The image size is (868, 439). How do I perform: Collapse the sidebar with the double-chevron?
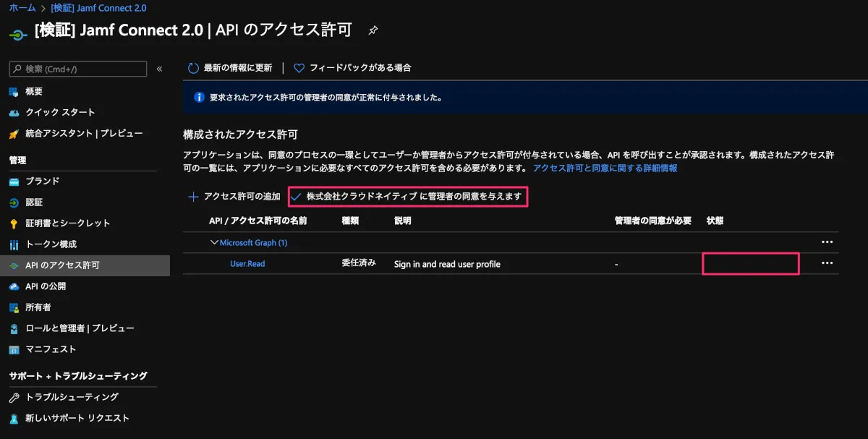[x=159, y=69]
